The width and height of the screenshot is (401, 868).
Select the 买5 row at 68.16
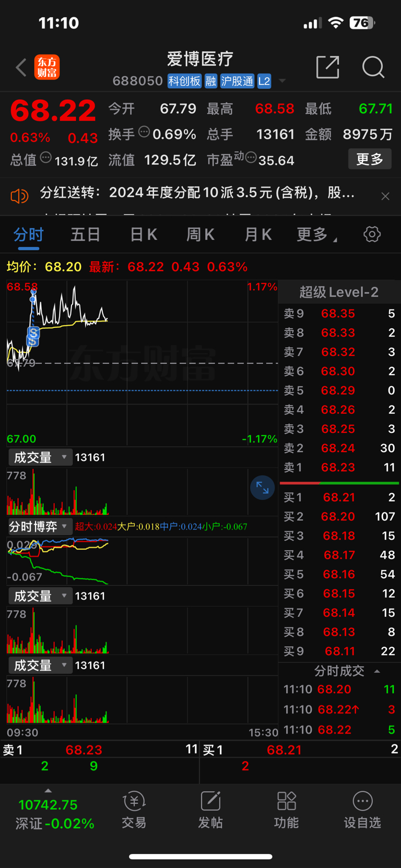click(339, 574)
